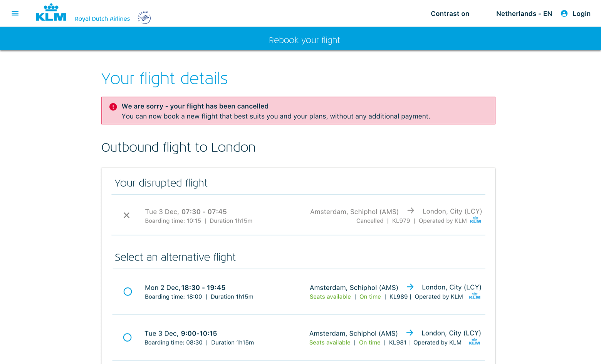This screenshot has width=601, height=364.
Task: Click KLM logo on flight KL989
Action: pos(475,296)
